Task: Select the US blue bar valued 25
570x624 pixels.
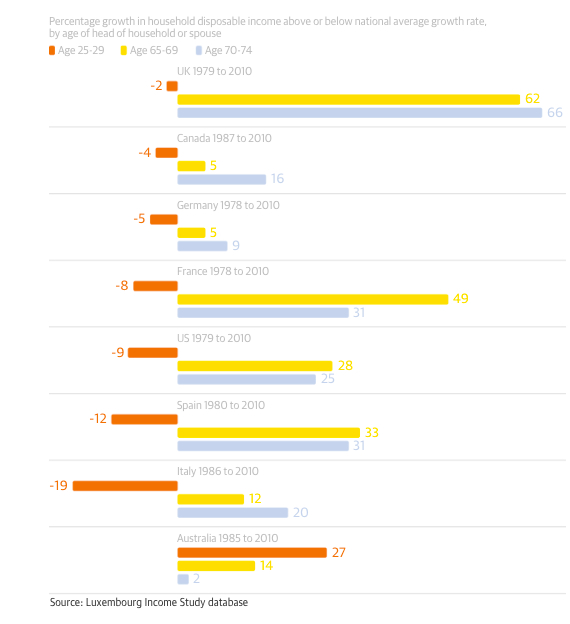Action: tap(247, 379)
